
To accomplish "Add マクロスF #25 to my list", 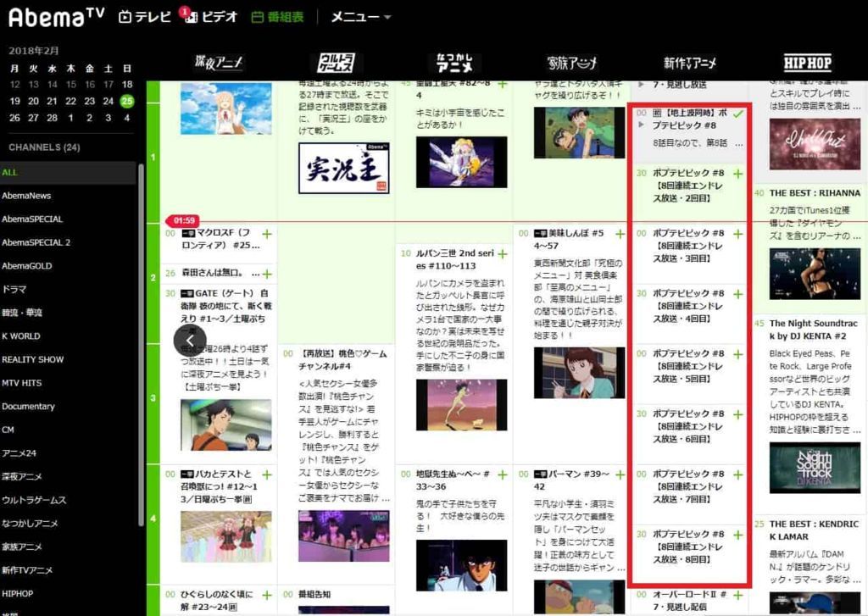I will tap(267, 234).
